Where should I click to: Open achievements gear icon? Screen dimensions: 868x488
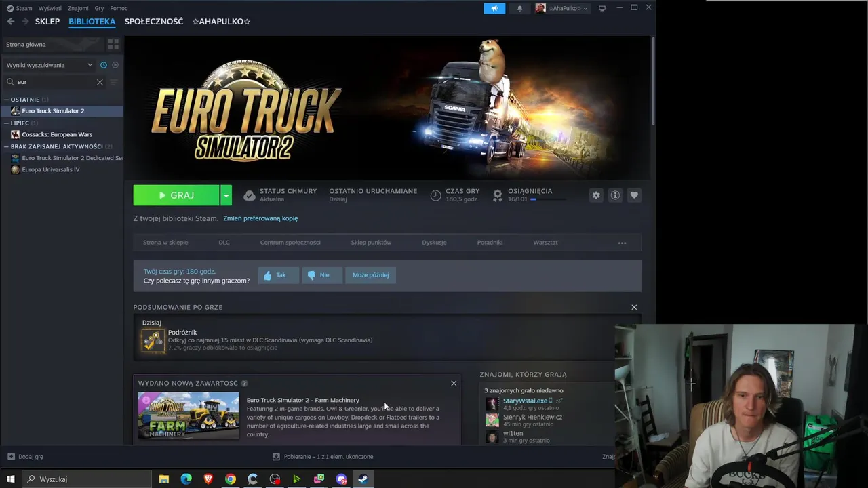pyautogui.click(x=498, y=195)
